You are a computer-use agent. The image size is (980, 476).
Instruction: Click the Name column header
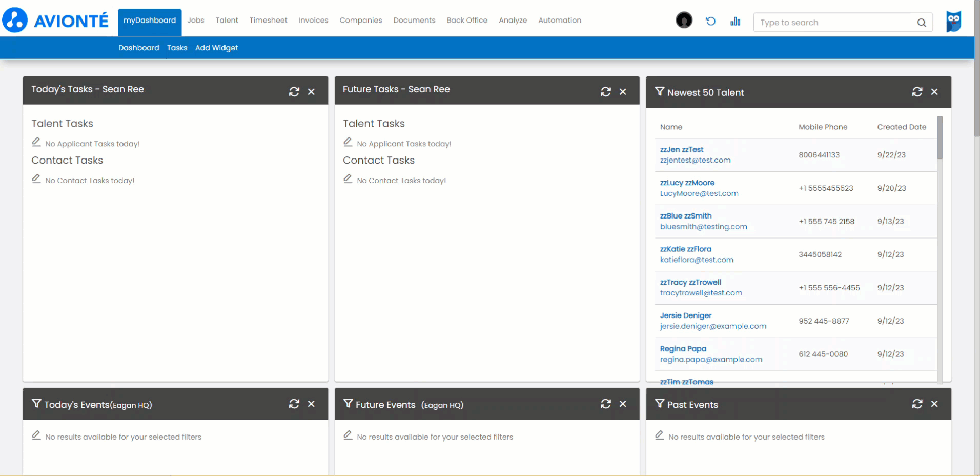click(671, 127)
